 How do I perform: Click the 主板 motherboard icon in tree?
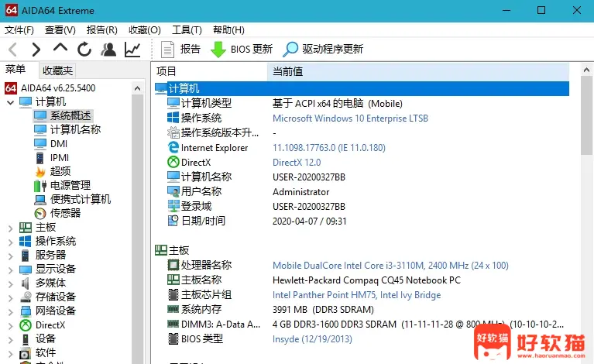point(26,227)
